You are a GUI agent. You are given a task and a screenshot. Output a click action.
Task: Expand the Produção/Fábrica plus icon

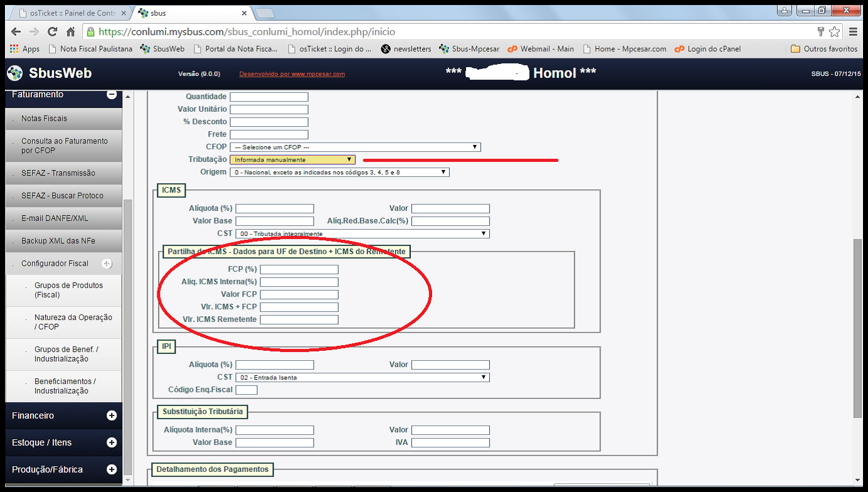[x=112, y=469]
